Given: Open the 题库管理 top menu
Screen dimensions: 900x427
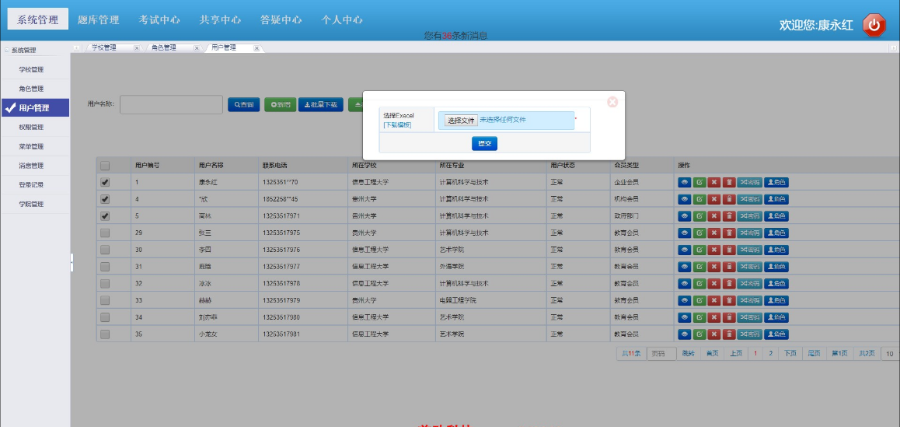Looking at the screenshot, I should [x=98, y=20].
